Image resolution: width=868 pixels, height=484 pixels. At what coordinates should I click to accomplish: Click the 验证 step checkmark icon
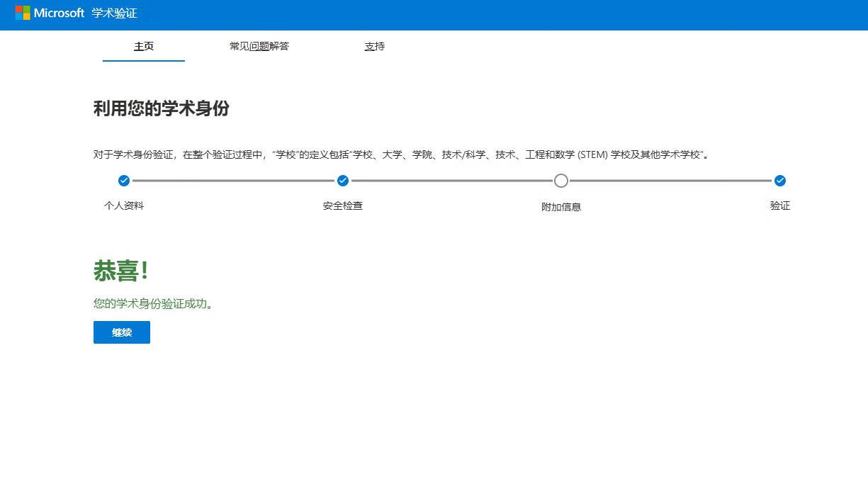click(780, 181)
